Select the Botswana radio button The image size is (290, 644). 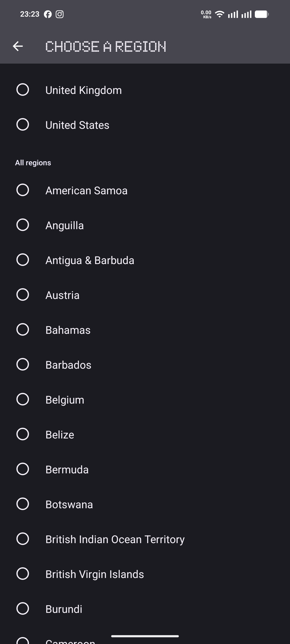tap(23, 504)
